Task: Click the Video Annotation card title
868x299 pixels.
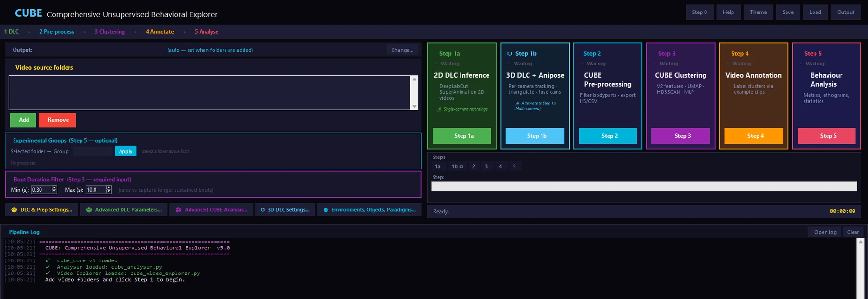Action: (753, 75)
